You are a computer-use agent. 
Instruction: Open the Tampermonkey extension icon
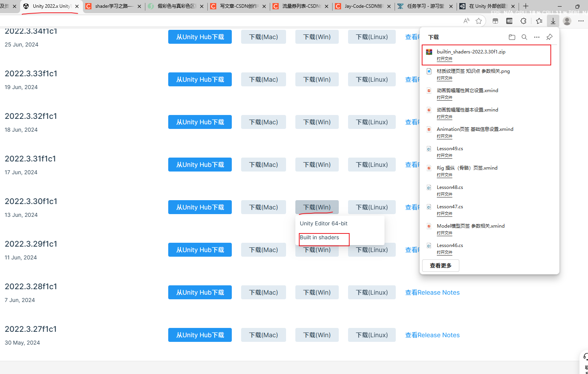tap(495, 21)
